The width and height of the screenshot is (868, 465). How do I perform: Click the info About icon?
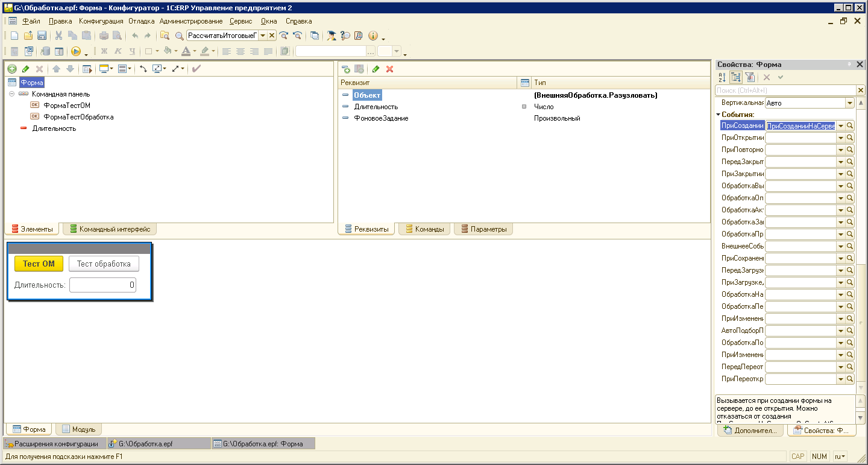coord(373,36)
